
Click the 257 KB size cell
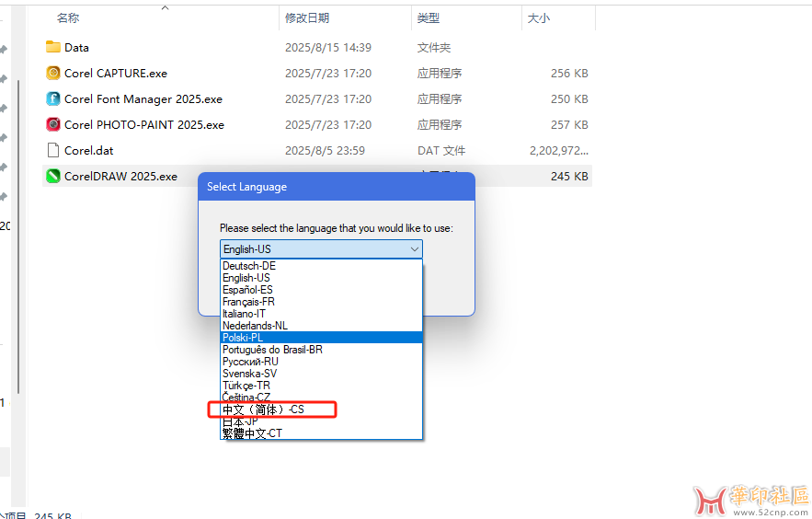(x=569, y=125)
